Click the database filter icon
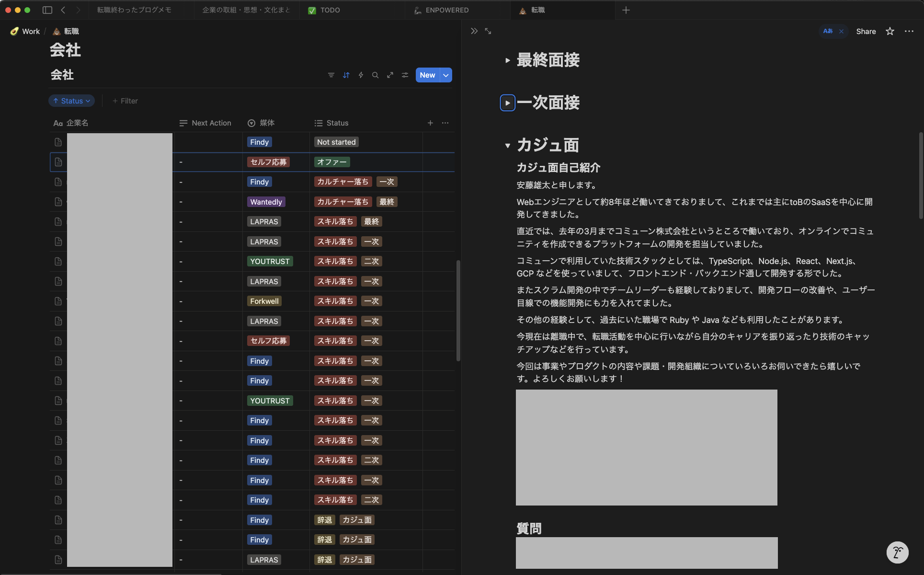 (x=331, y=75)
